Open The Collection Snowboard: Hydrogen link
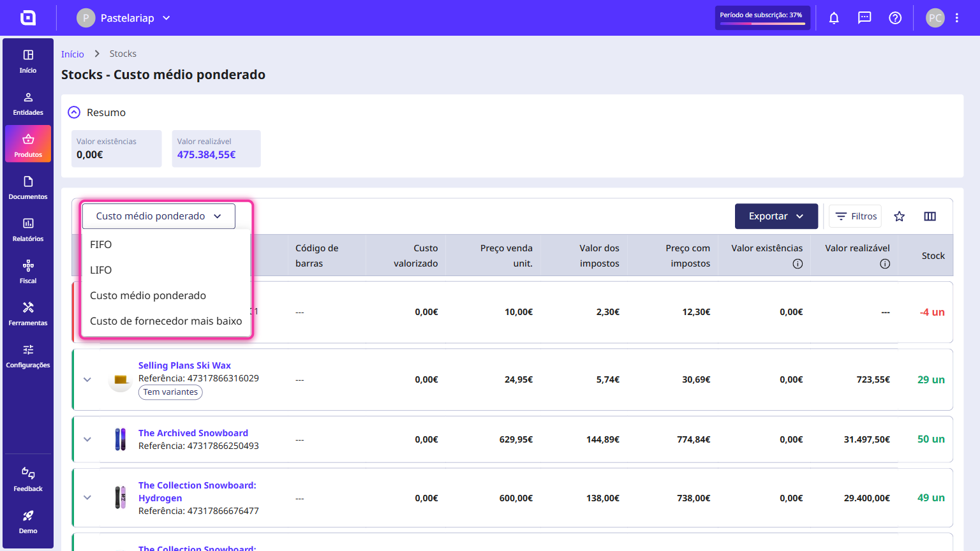 click(197, 492)
